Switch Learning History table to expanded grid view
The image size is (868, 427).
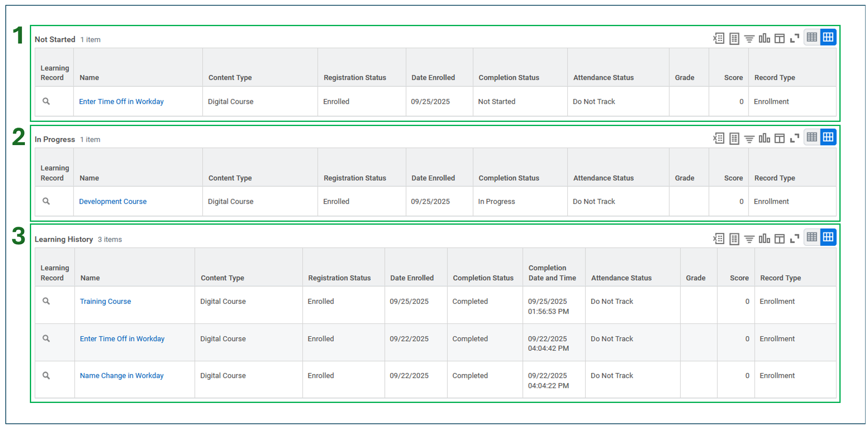pyautogui.click(x=828, y=238)
